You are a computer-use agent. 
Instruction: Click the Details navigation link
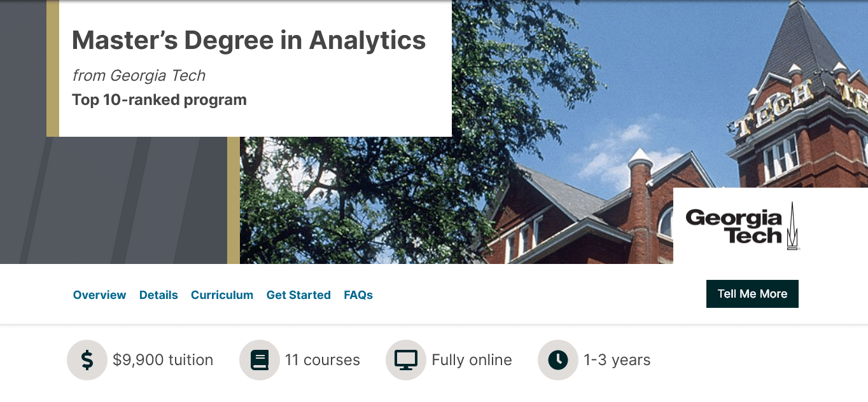click(x=158, y=295)
